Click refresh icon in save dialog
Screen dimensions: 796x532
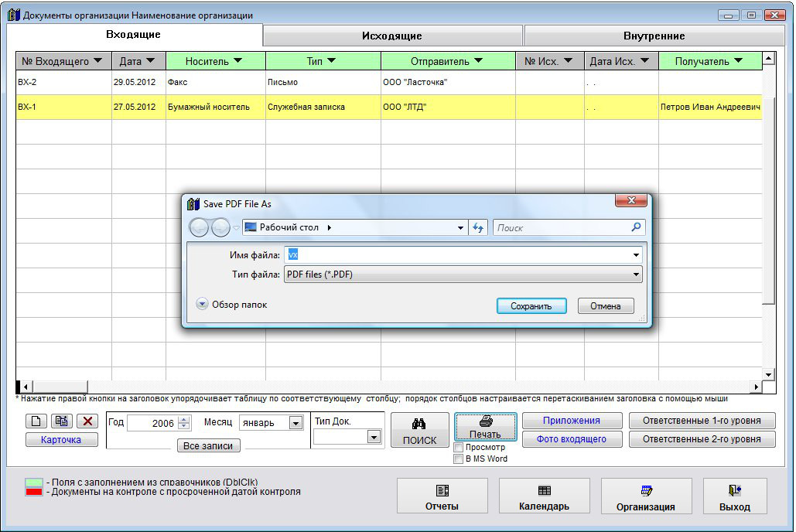[478, 228]
